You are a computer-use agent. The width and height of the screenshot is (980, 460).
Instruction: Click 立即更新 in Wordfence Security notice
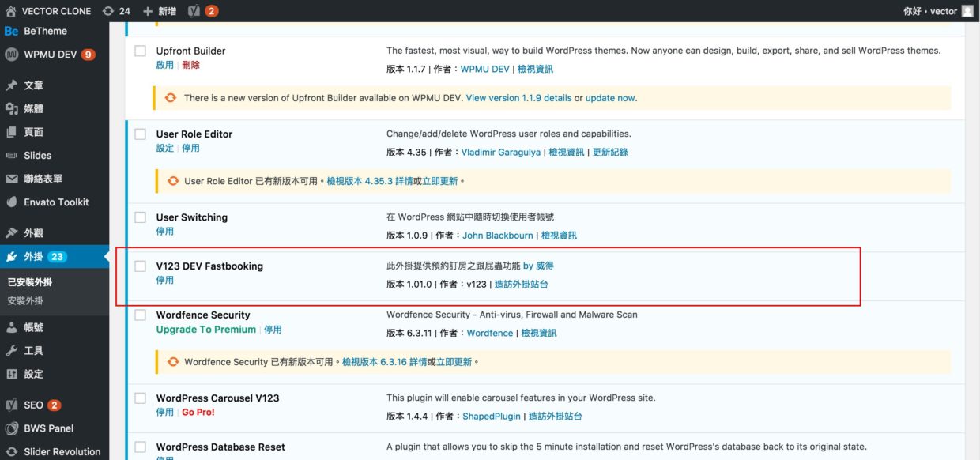pos(454,362)
